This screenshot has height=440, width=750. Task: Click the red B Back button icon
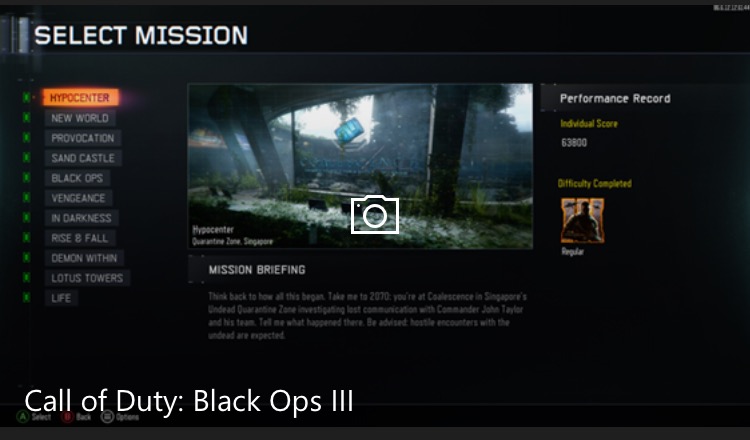(x=67, y=417)
